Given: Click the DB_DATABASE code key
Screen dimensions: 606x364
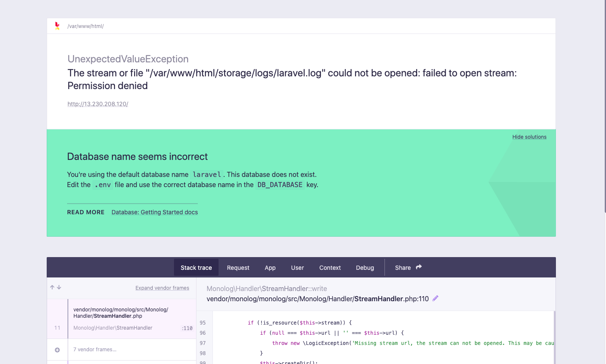Looking at the screenshot, I should pyautogui.click(x=280, y=185).
